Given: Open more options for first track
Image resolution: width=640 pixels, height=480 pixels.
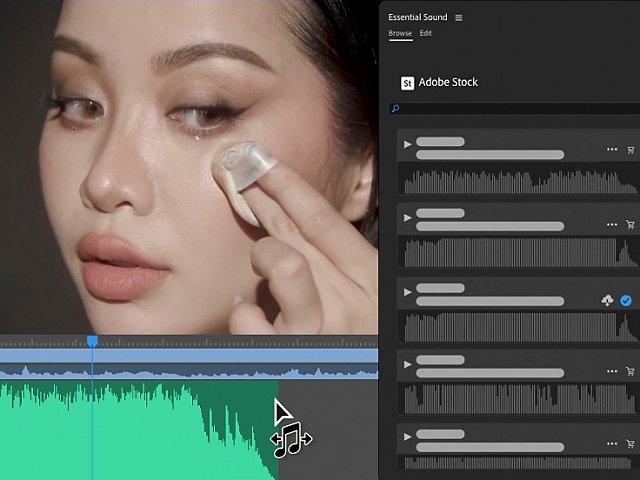Looking at the screenshot, I should point(612,149).
